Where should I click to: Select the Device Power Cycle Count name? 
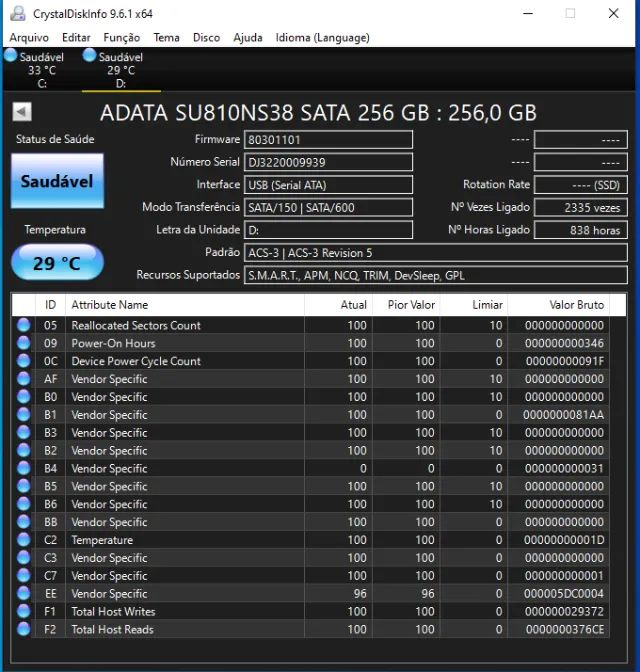136,361
